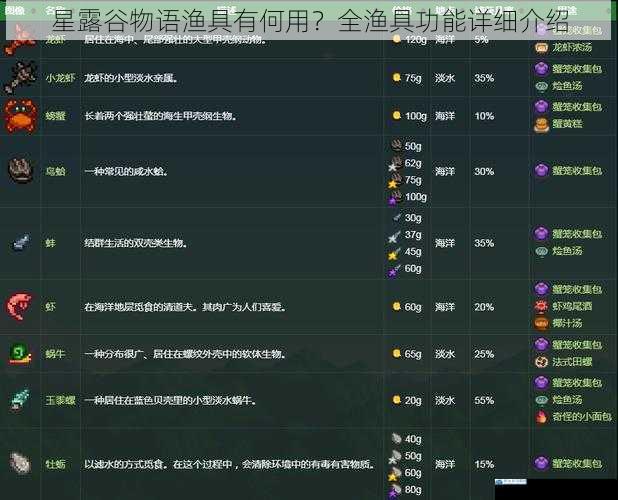Viewport: 618px width, 500px height.
Task: Click the purple bundle icon in 蚌 row
Action: coord(541,234)
